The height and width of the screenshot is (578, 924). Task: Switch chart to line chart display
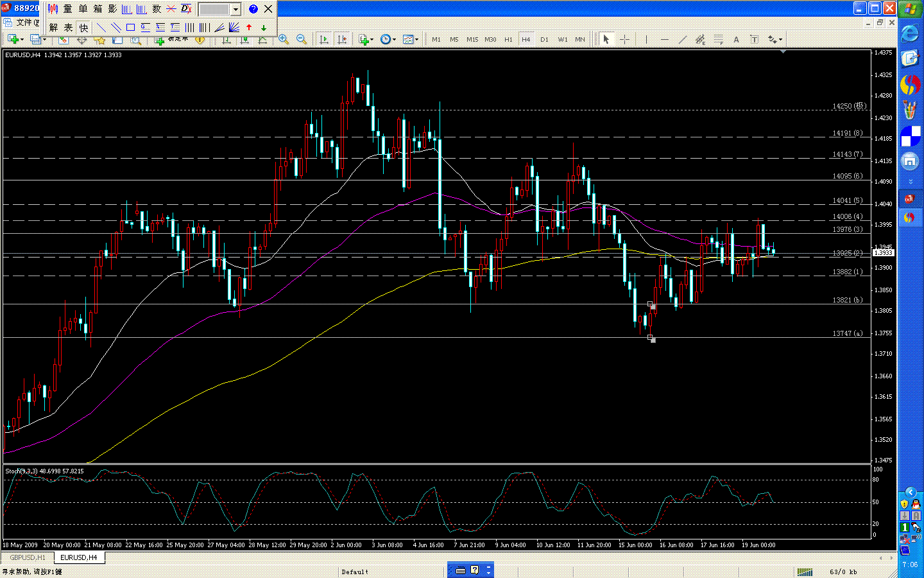tap(262, 40)
